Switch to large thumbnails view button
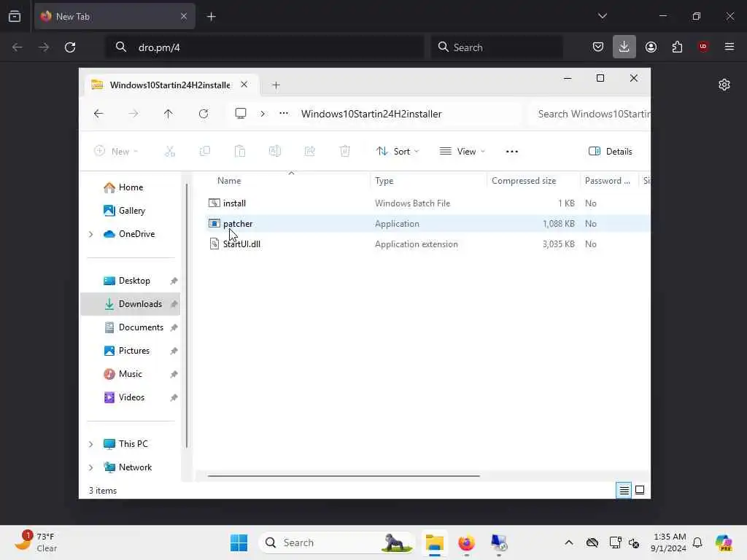 640,490
